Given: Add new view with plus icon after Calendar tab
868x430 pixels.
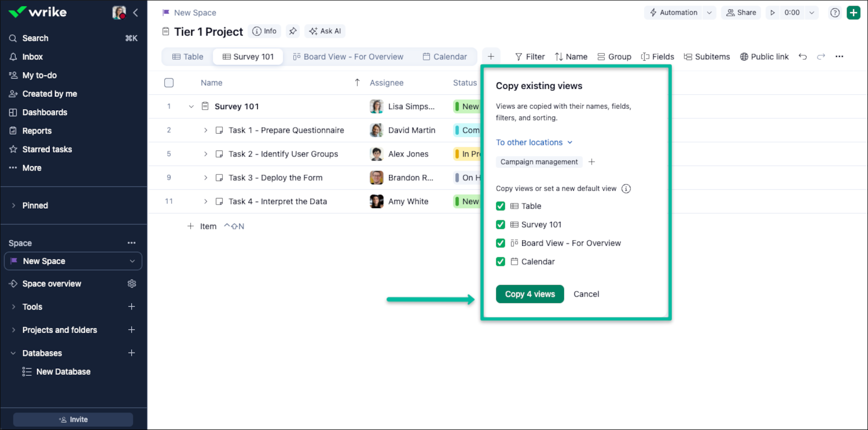Looking at the screenshot, I should coord(491,57).
